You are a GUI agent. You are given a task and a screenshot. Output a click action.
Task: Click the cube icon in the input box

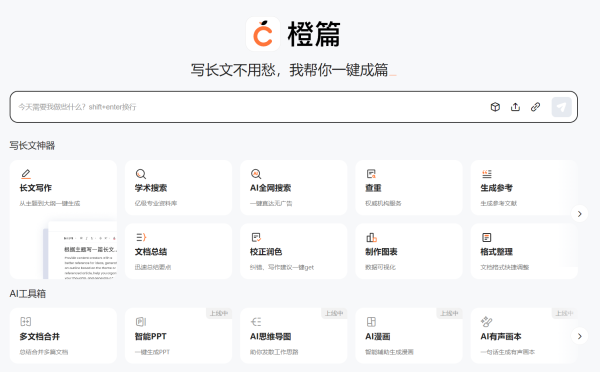[x=495, y=107]
